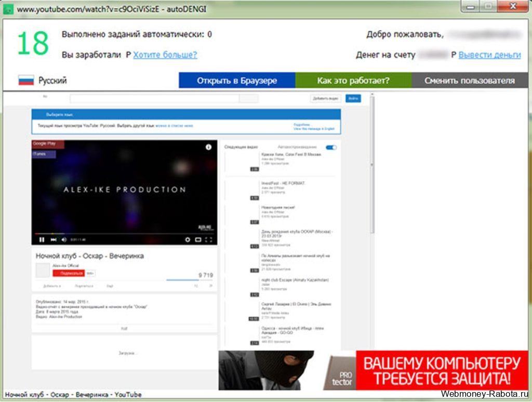Screen dimensions: 532x402
Task: Open the video info card icon
Action: point(208,147)
